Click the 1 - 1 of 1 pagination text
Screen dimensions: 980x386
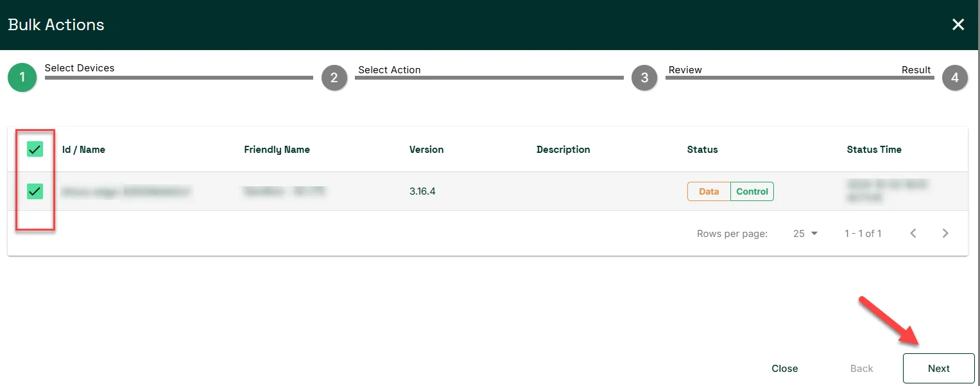coord(863,234)
